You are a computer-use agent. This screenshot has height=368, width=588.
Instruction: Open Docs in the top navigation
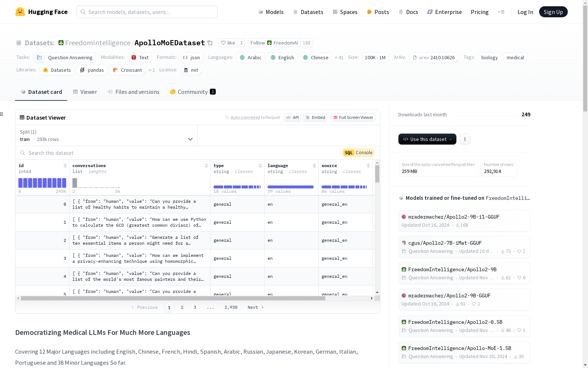point(408,12)
